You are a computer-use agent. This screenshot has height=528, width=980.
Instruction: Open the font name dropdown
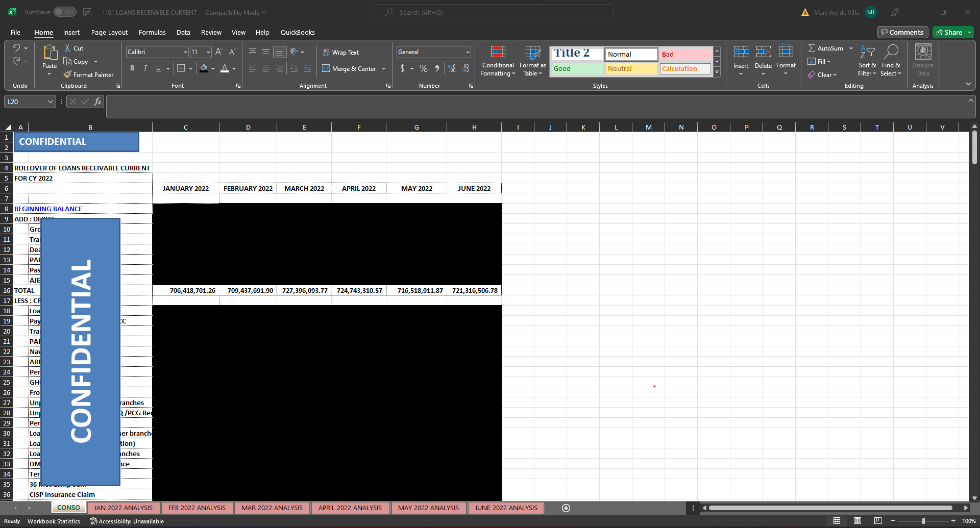(x=185, y=52)
